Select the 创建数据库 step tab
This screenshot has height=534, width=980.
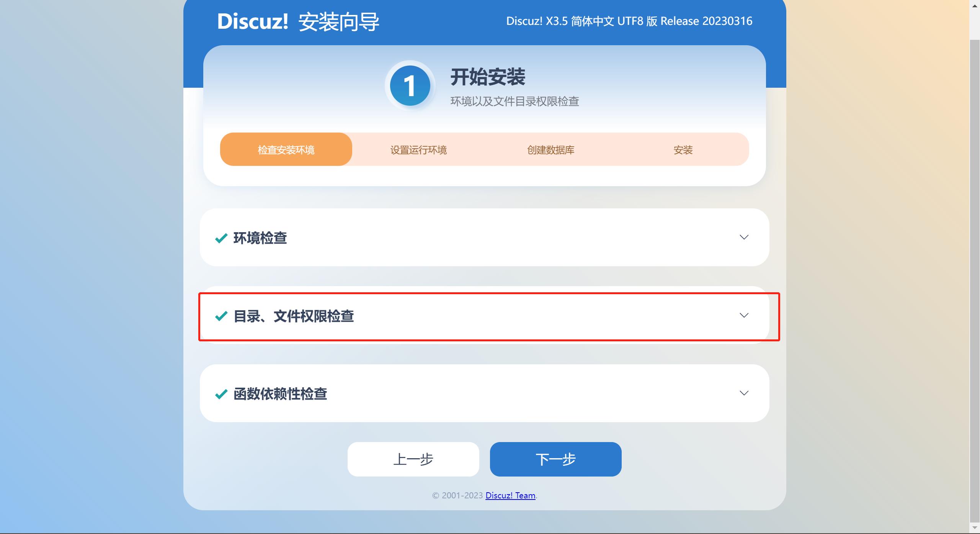550,149
